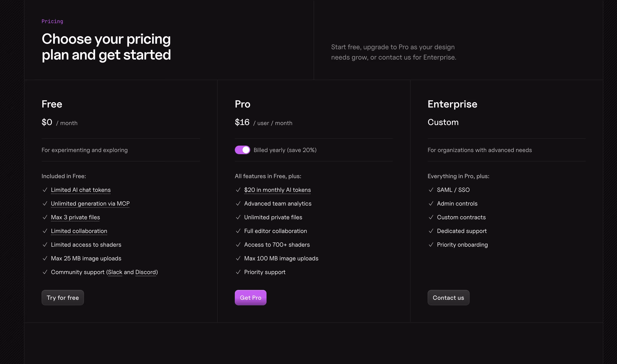
Task: Click $20 in monthly AI tokens text
Action: click(x=277, y=190)
